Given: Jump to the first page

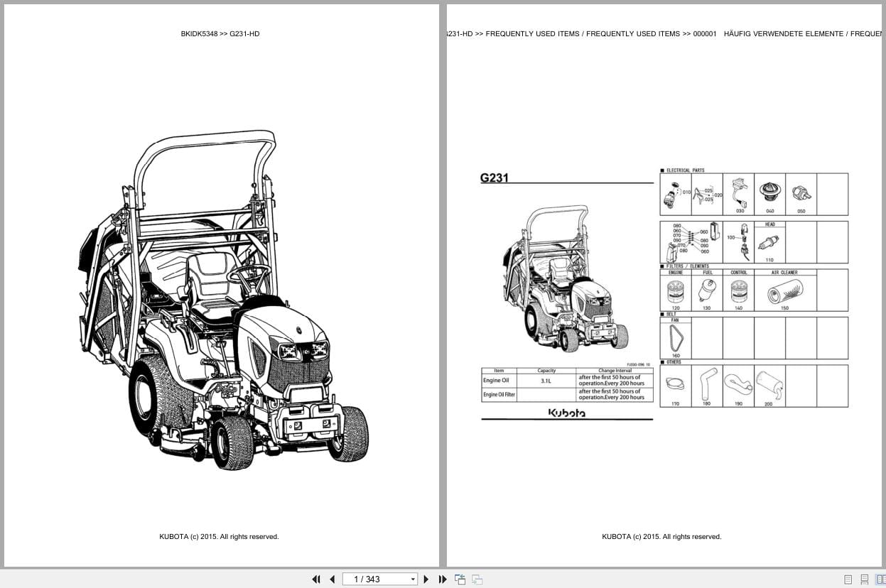Looking at the screenshot, I should click(316, 579).
